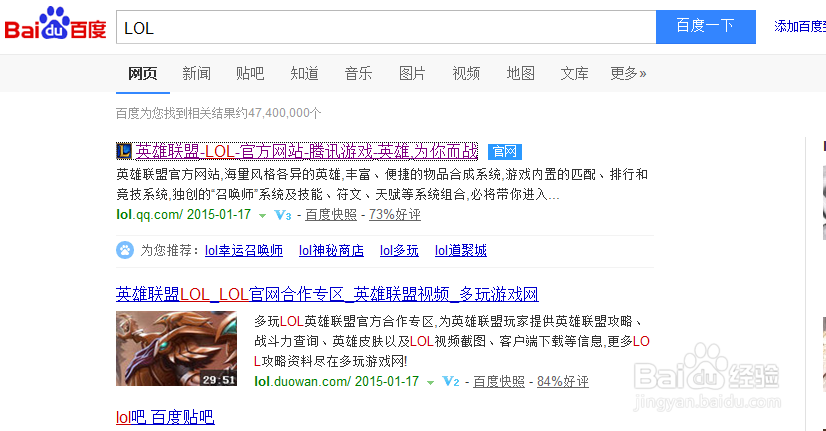Click the lol.duowan.com green URL

[337, 381]
